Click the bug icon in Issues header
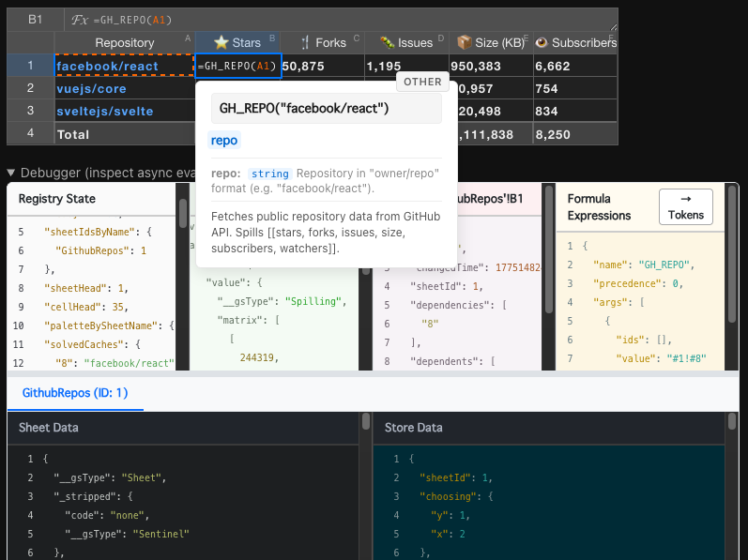 [x=386, y=42]
